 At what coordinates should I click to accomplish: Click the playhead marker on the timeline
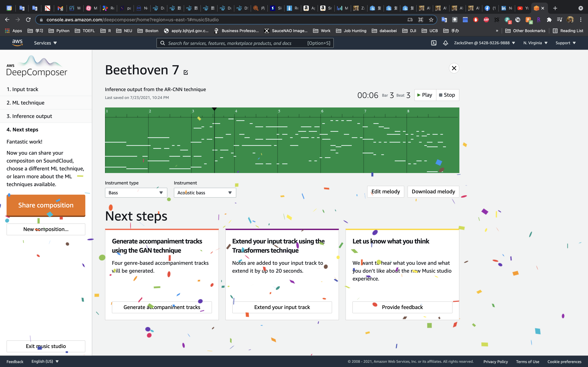[214, 109]
